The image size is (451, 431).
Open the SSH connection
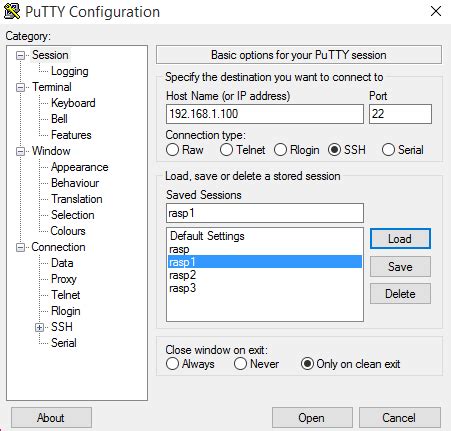tap(312, 418)
